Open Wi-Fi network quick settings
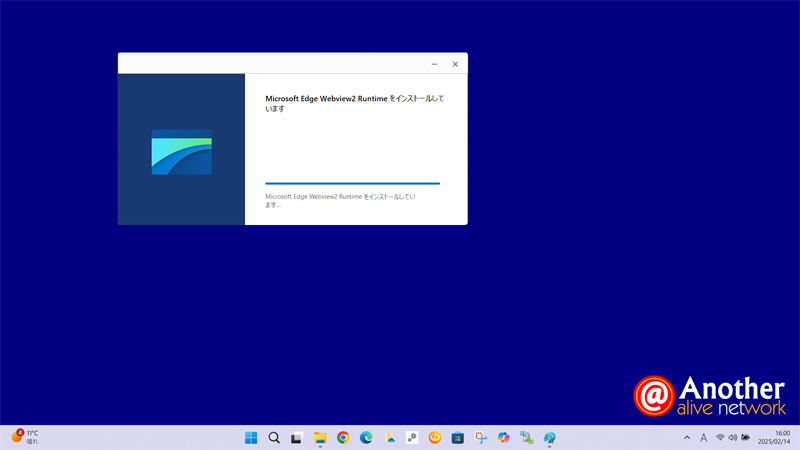 click(x=720, y=438)
